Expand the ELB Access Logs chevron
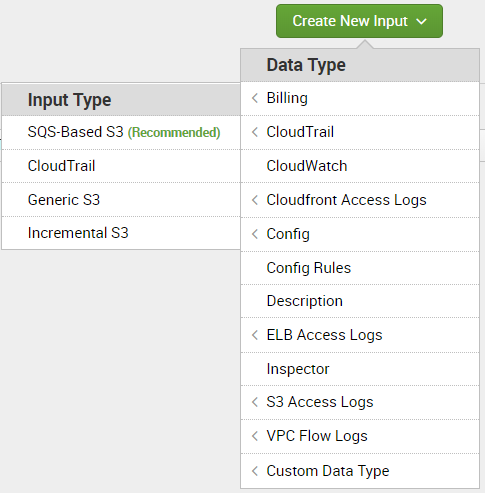This screenshot has height=493, width=485. (x=255, y=335)
